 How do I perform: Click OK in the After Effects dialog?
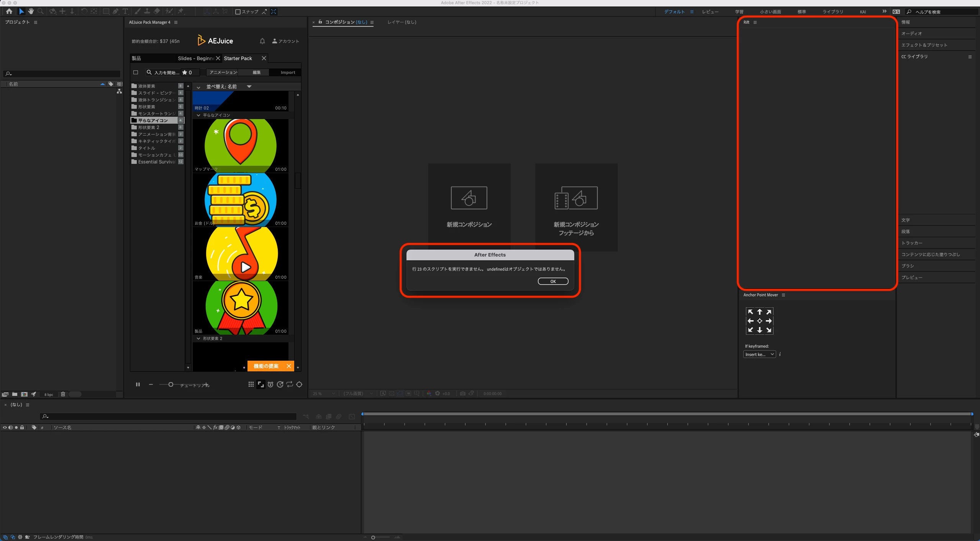pos(553,281)
